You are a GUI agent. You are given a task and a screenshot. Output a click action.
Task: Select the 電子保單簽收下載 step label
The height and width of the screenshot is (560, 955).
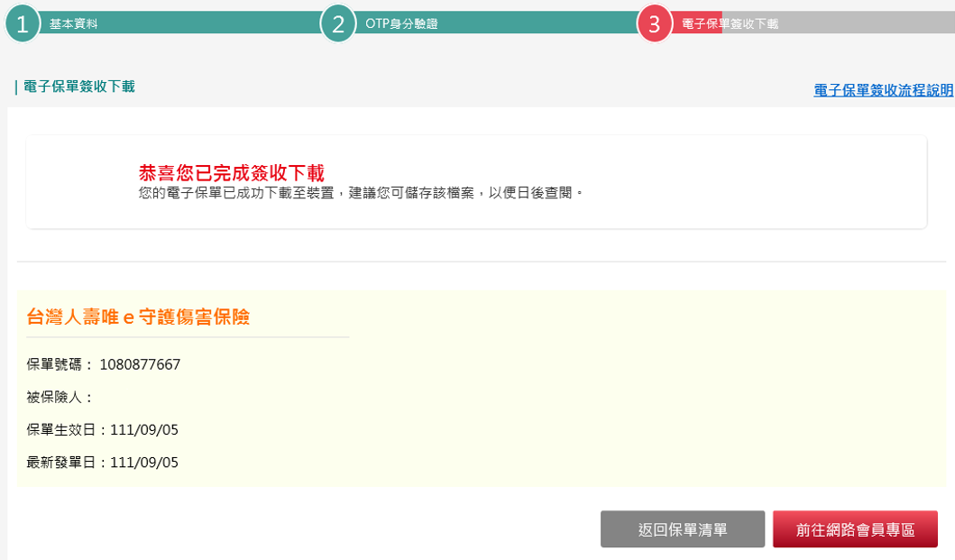(x=730, y=23)
